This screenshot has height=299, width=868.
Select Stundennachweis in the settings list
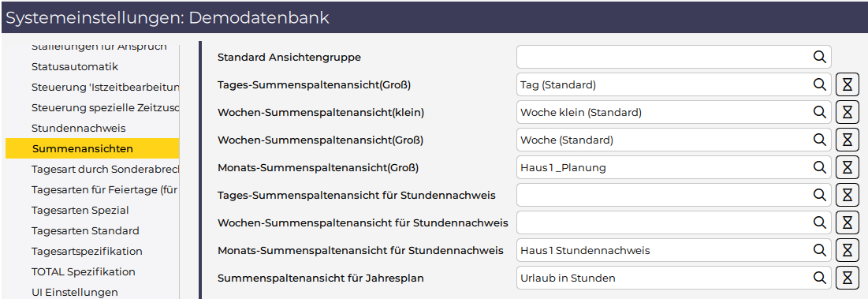tap(79, 128)
